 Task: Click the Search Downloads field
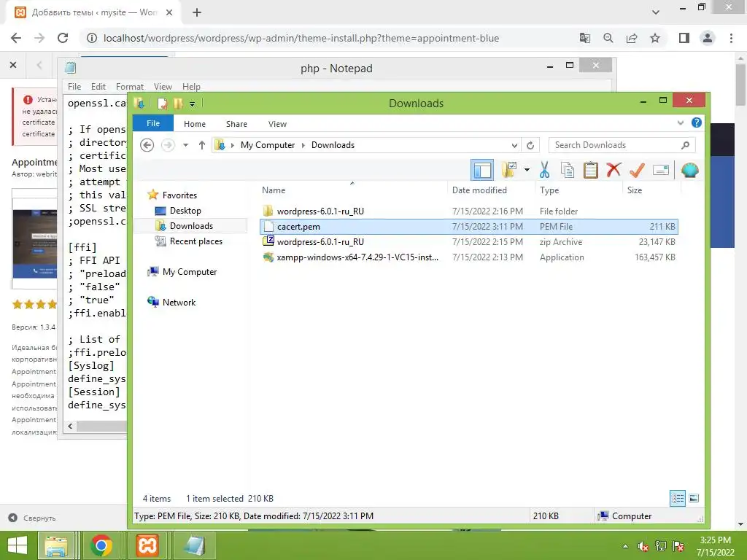click(622, 145)
